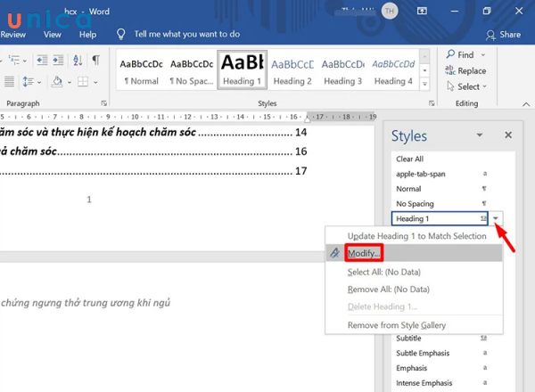This screenshot has height=392, width=535.
Task: Click the Share button
Action: (x=503, y=35)
